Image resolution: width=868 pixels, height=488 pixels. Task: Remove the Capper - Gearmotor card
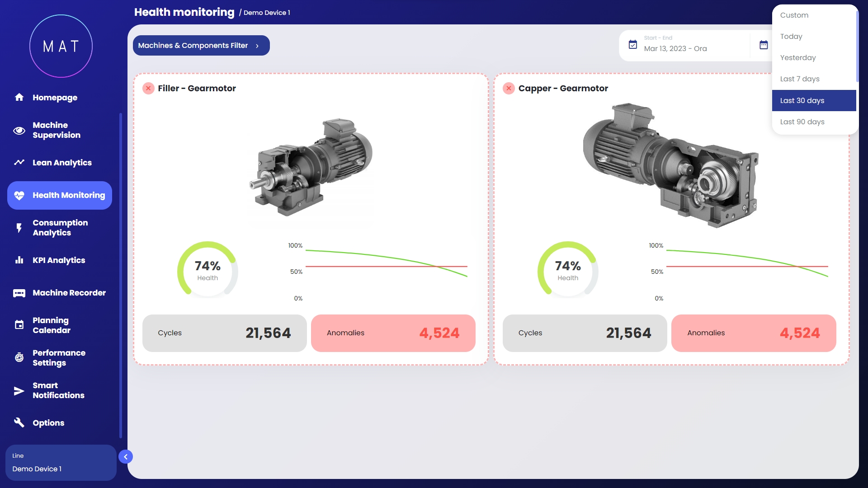[509, 89]
